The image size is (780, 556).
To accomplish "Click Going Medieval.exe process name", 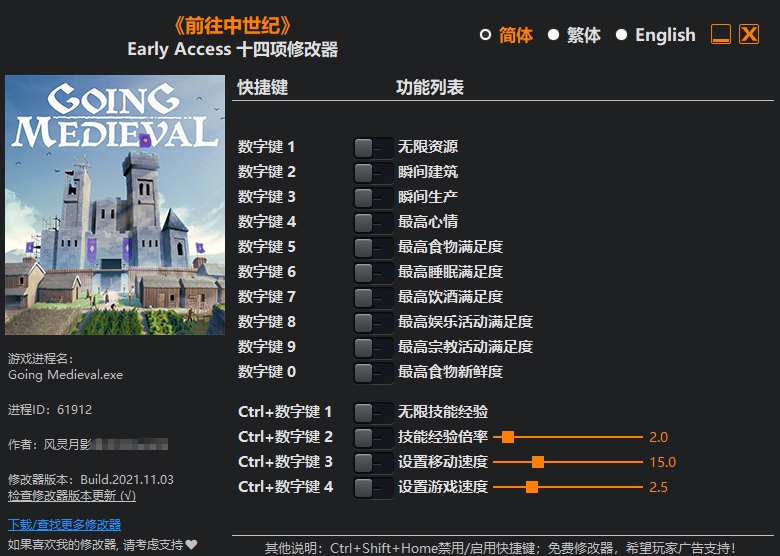I will pyautogui.click(x=65, y=375).
